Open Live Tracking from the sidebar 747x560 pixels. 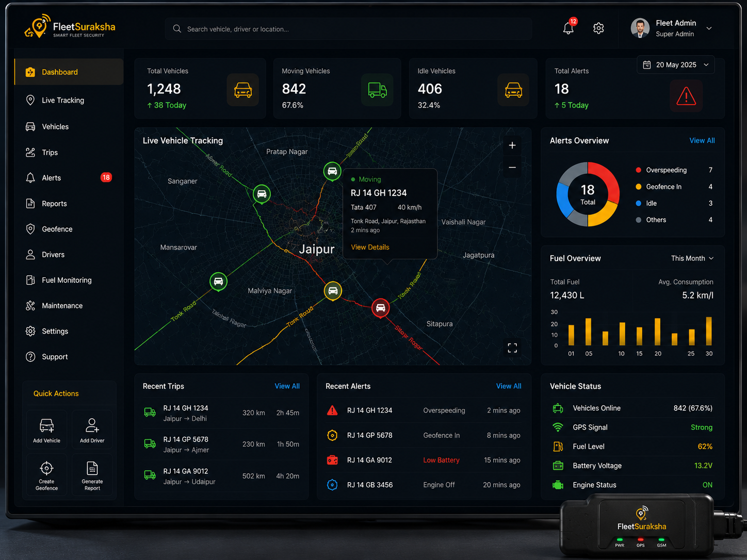69,100
